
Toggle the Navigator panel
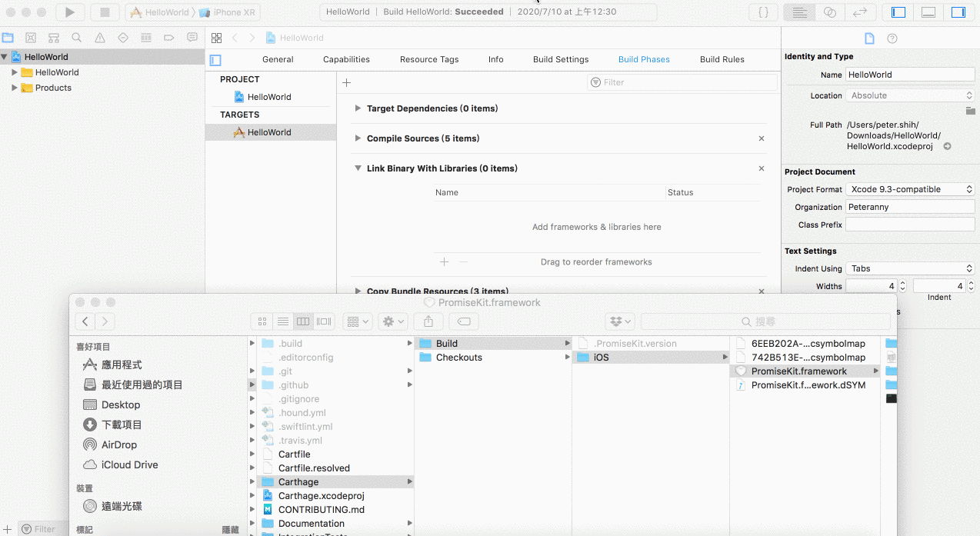[x=898, y=12]
